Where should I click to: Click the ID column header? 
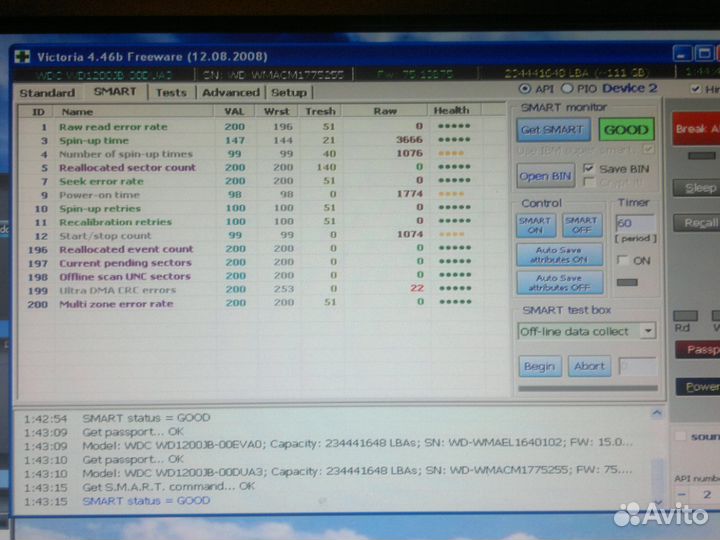click(x=38, y=112)
